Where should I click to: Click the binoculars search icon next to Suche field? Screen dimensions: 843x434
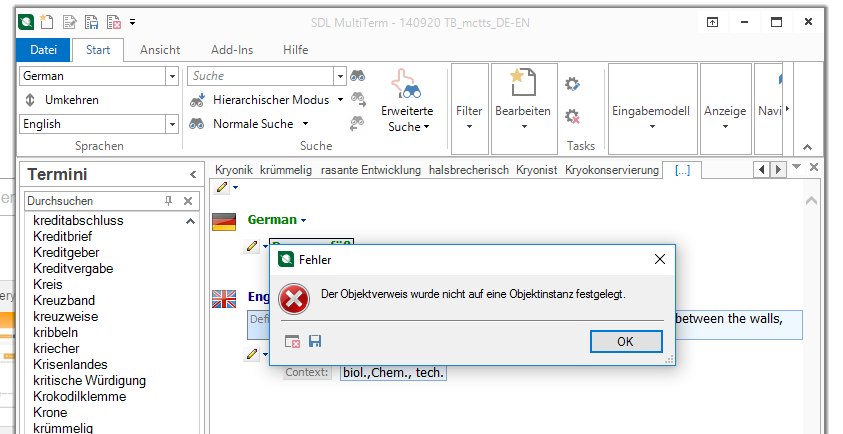(x=357, y=76)
